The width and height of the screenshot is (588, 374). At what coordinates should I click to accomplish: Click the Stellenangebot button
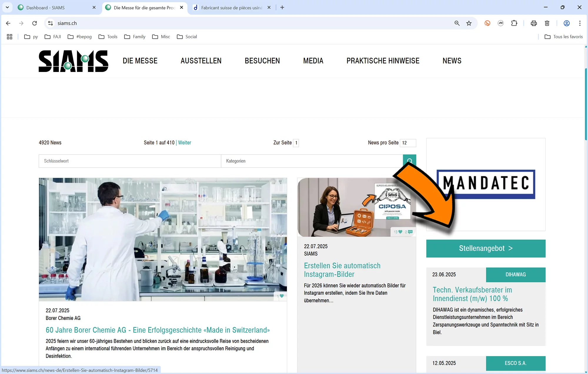[x=486, y=249]
